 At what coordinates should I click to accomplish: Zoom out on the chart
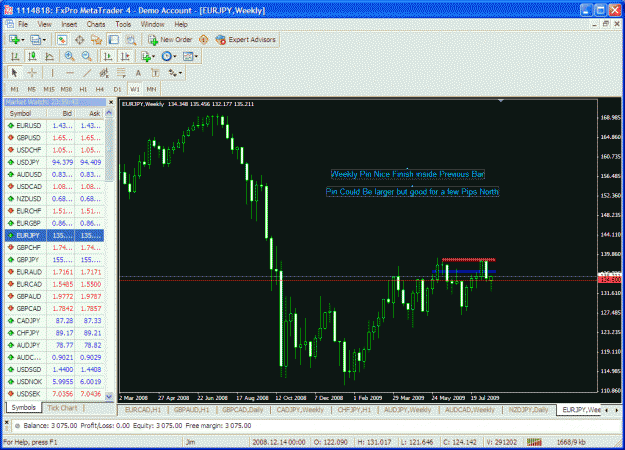click(86, 57)
